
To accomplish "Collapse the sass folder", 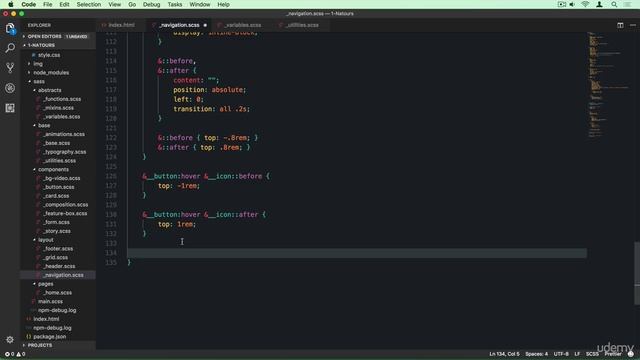I will coord(39,82).
